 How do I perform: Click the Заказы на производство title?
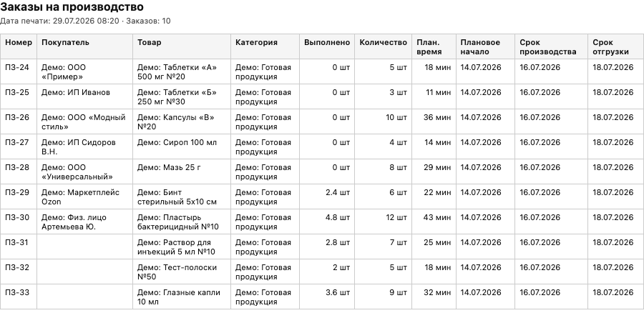pyautogui.click(x=72, y=7)
